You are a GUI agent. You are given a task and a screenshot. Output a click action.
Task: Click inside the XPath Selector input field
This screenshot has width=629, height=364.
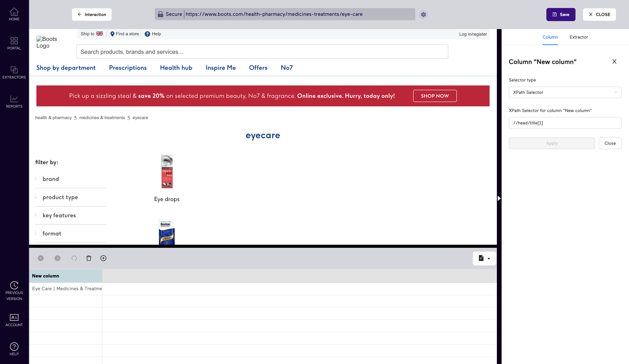click(x=565, y=123)
